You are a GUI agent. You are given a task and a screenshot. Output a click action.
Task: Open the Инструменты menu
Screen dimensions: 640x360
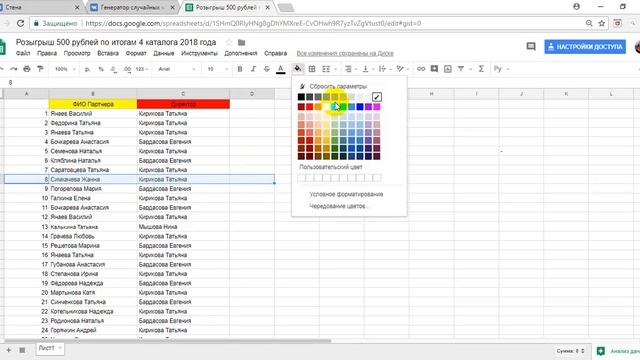click(x=199, y=53)
